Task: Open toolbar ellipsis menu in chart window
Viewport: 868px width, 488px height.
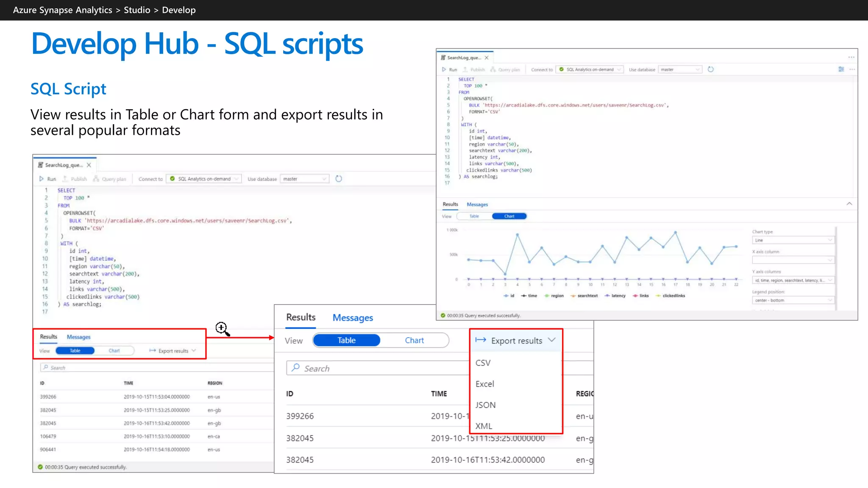Action: click(x=852, y=69)
